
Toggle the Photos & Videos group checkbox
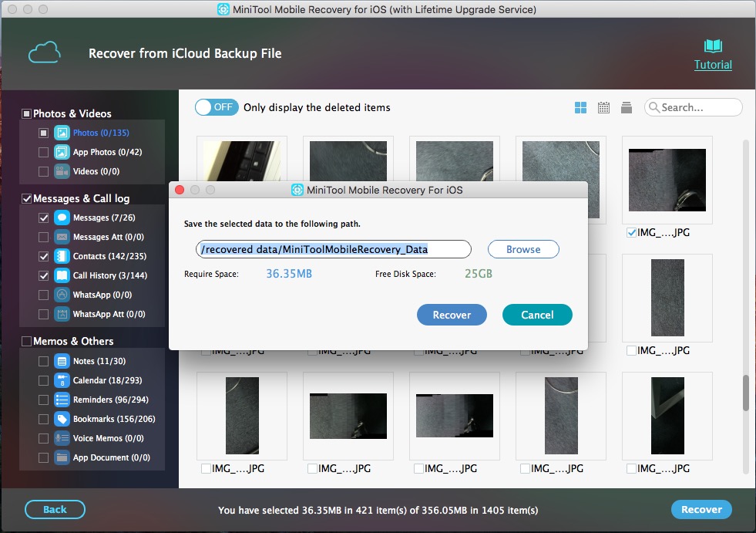coord(27,113)
